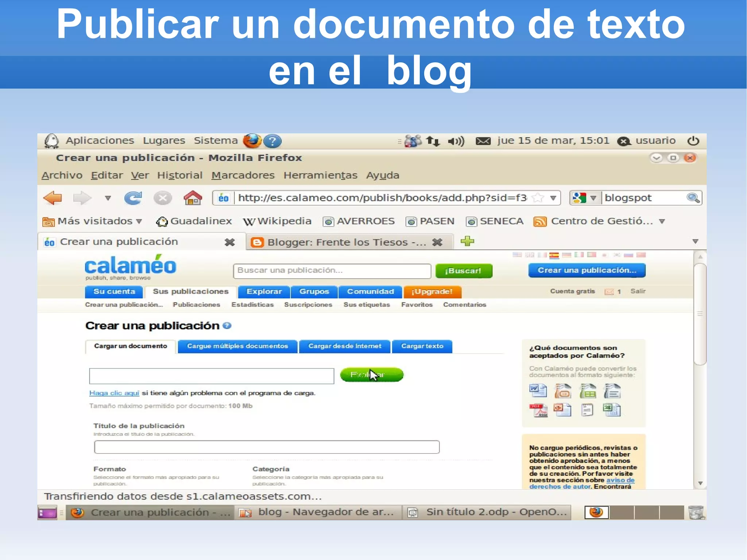Screen dimensions: 747x560
Task: Click the volume speaker icon
Action: 456,141
